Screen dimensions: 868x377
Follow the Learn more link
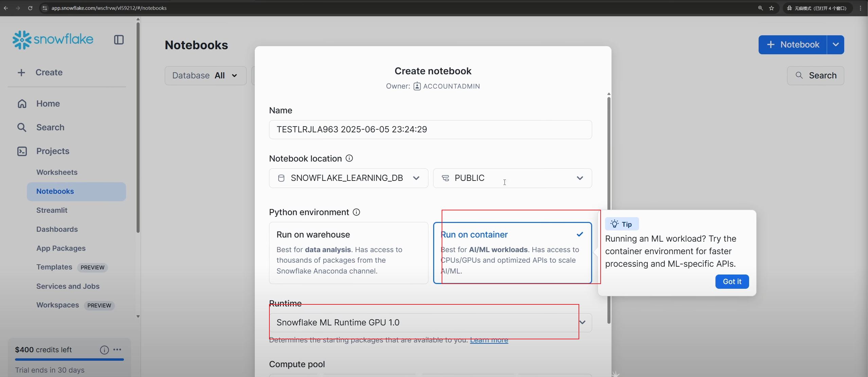(489, 340)
